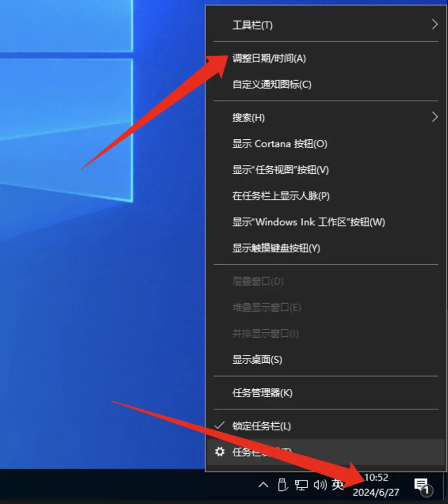
Task: Toggle 显示 Cortana 按钮(O) option
Action: tap(326, 144)
